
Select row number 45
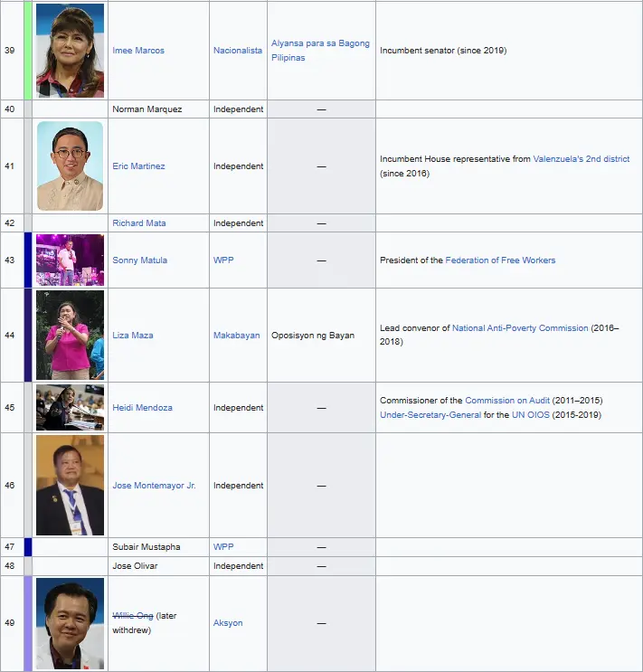click(x=9, y=408)
